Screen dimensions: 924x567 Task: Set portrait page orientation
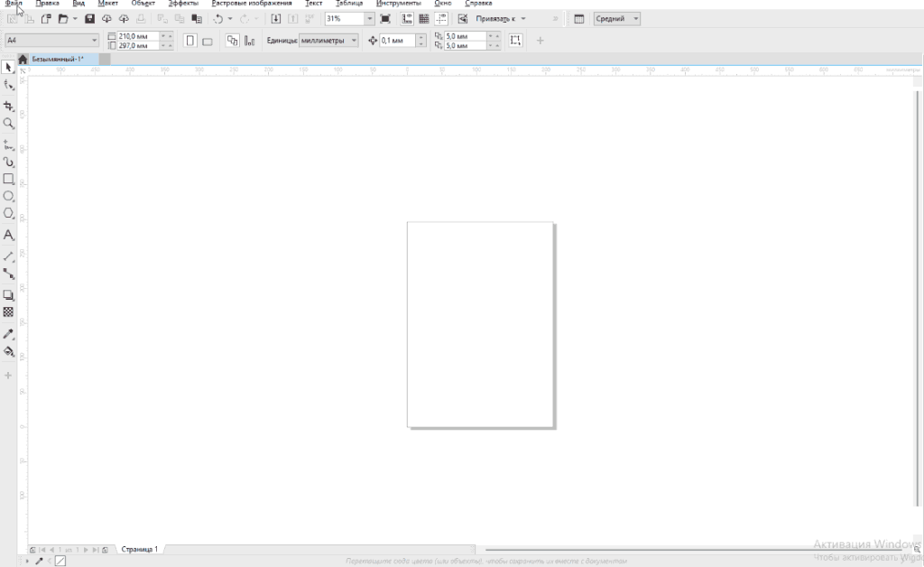[189, 41]
